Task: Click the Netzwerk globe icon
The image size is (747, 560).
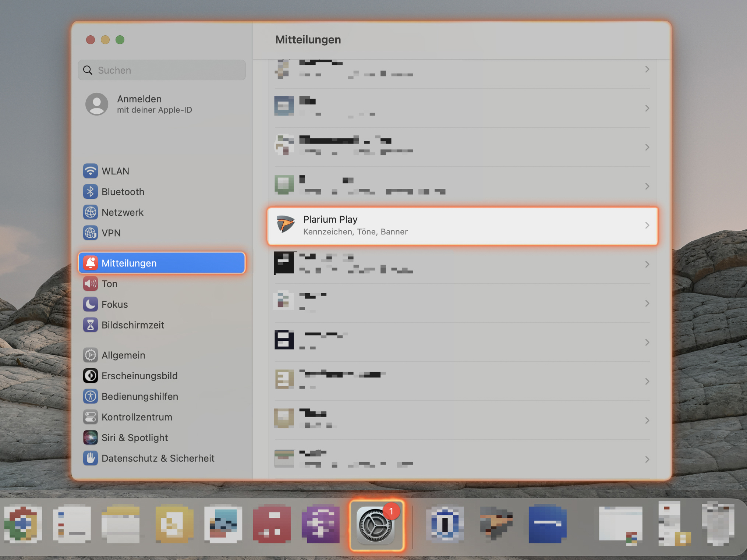Action: [90, 212]
